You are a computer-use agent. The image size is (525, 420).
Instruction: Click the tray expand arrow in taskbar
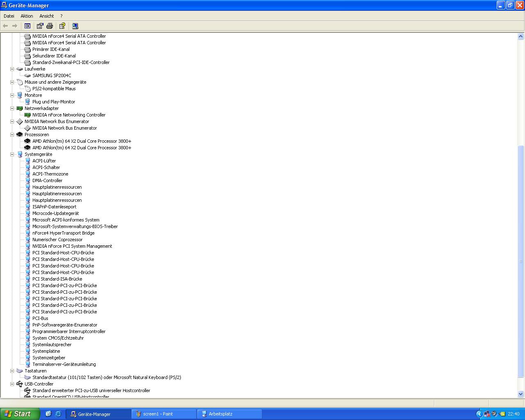tap(479, 414)
